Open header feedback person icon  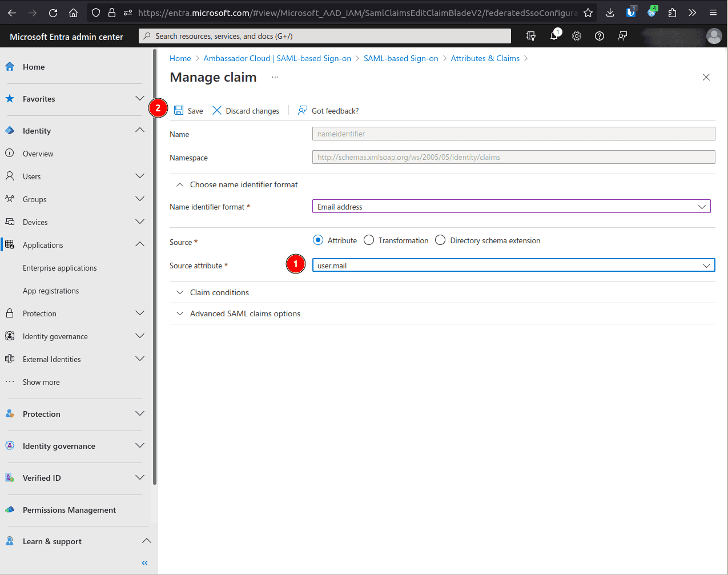pyautogui.click(x=622, y=36)
